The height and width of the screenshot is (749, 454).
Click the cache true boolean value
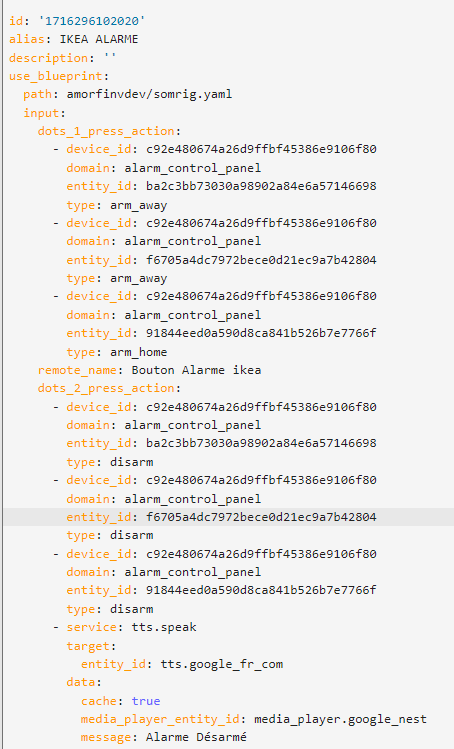pyautogui.click(x=146, y=701)
